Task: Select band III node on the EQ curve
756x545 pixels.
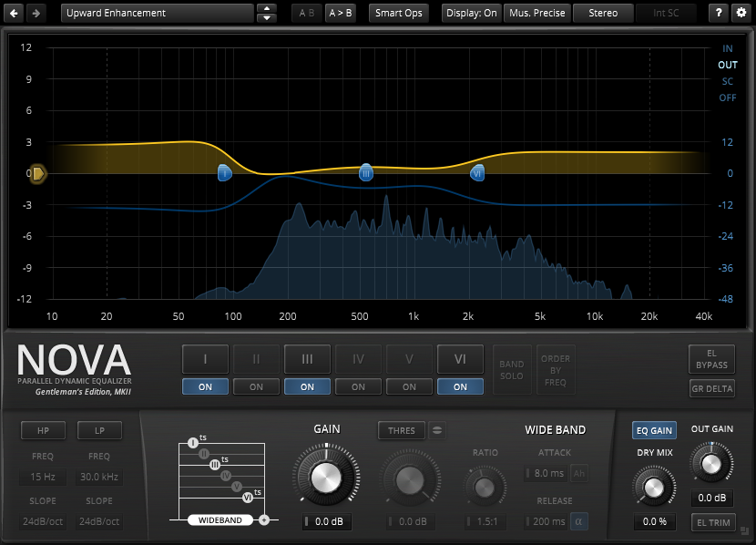Action: pyautogui.click(x=366, y=173)
